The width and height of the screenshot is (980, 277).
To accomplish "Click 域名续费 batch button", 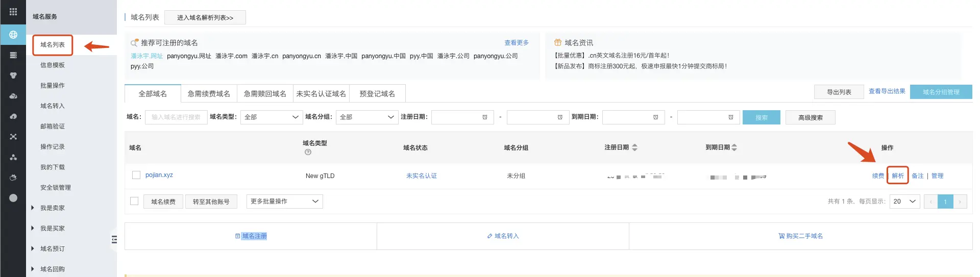I will tap(163, 202).
